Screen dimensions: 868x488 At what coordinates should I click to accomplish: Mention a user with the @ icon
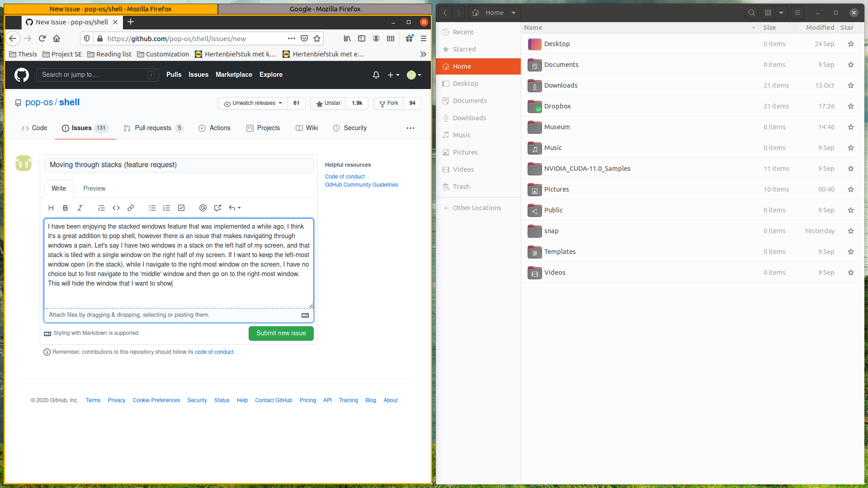[x=203, y=208]
